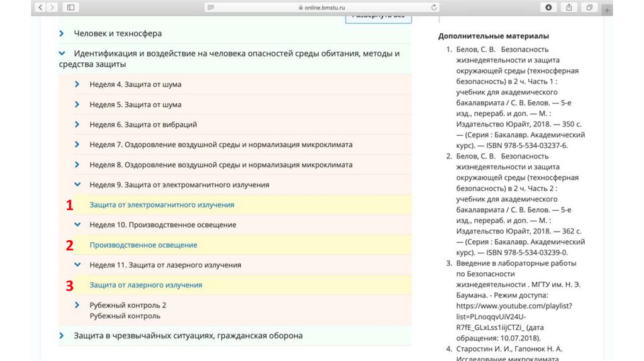Click the online.bmstu.ru address field
The width and height of the screenshot is (644, 361).
[322, 8]
